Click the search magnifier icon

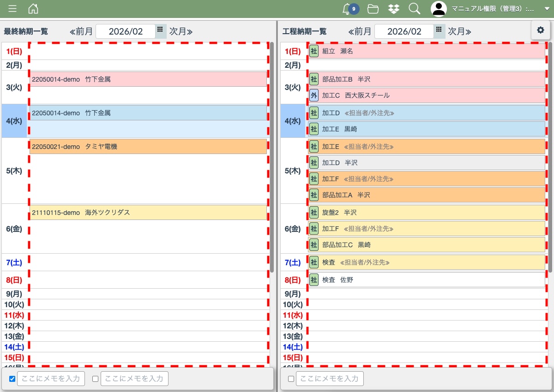414,9
